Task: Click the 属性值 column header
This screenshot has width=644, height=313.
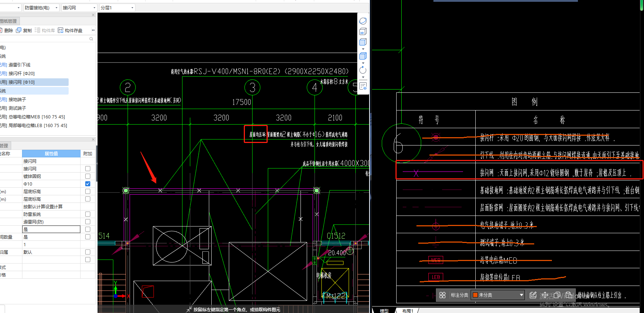Action: click(x=51, y=154)
